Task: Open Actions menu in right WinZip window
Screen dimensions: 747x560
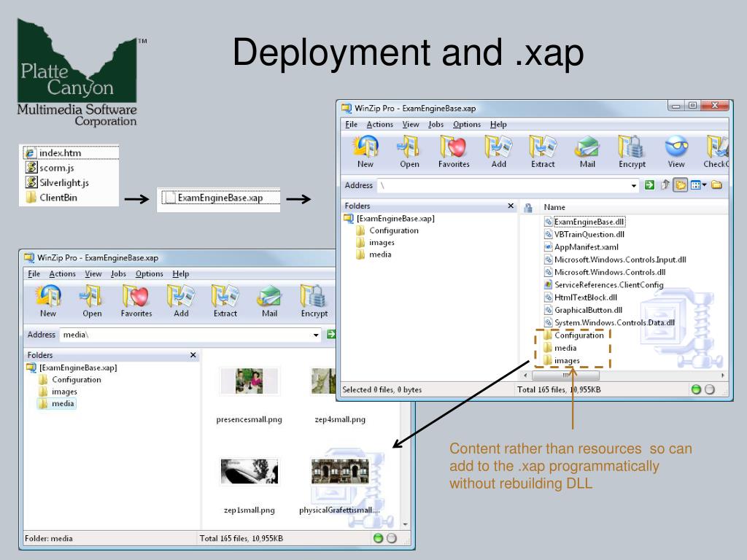Action: tap(379, 124)
